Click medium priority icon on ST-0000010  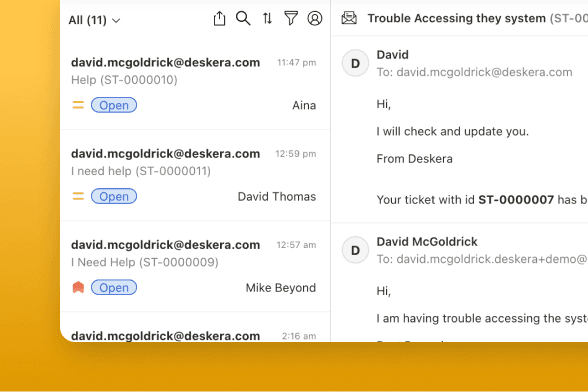pos(78,105)
